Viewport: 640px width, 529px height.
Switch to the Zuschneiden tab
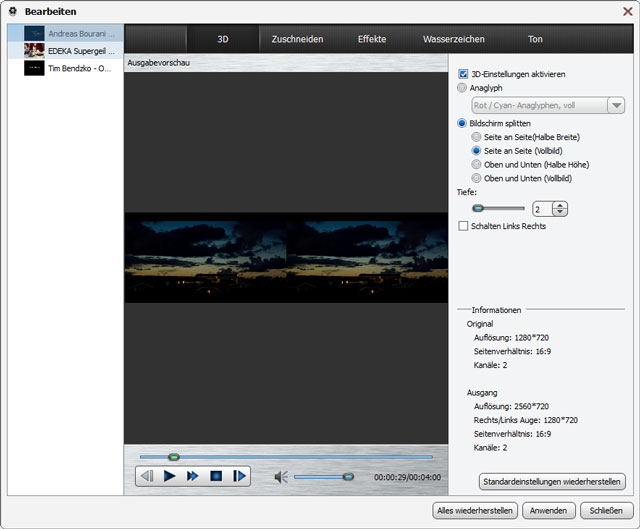(x=298, y=39)
